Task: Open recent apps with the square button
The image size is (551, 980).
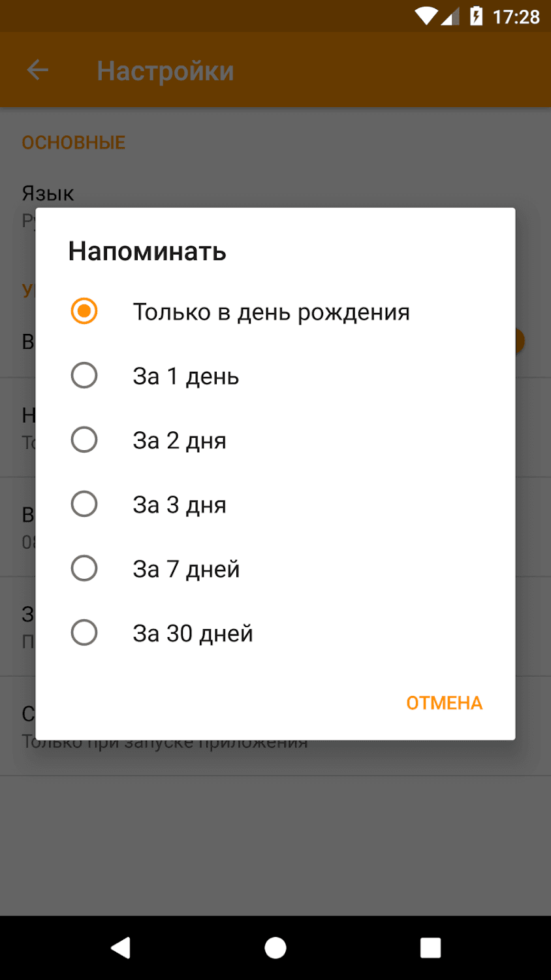Action: pos(430,947)
